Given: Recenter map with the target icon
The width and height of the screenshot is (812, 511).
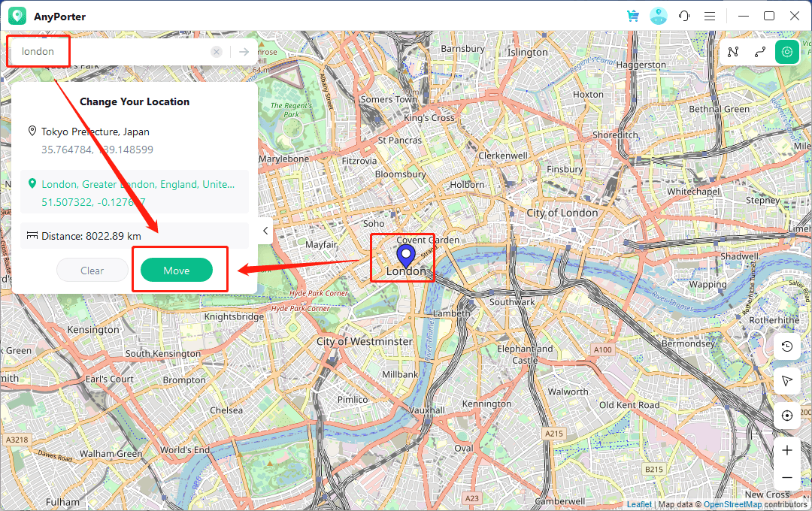Looking at the screenshot, I should pos(787,416).
